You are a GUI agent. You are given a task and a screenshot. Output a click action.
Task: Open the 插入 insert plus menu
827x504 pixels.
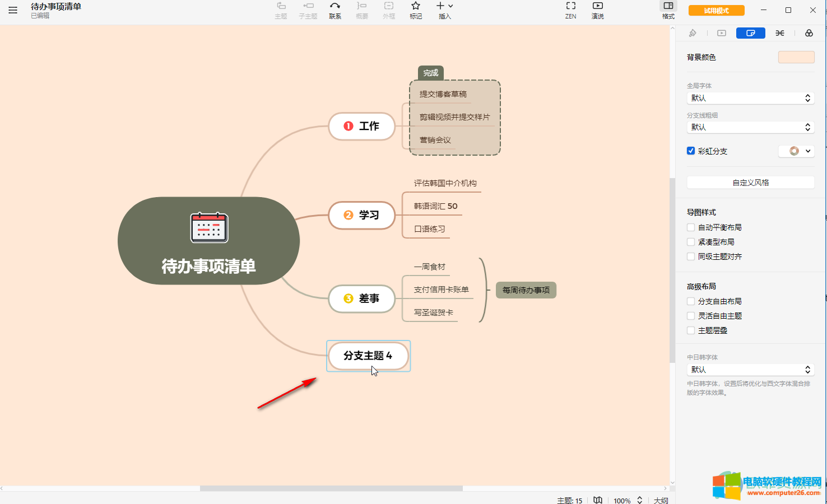pos(445,10)
